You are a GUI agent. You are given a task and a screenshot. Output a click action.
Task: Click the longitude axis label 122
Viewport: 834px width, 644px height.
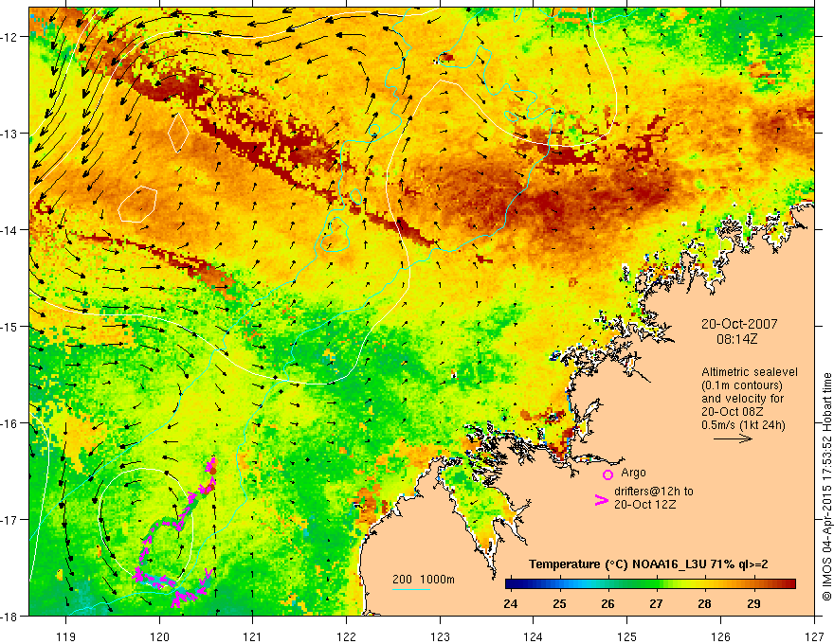(x=346, y=636)
